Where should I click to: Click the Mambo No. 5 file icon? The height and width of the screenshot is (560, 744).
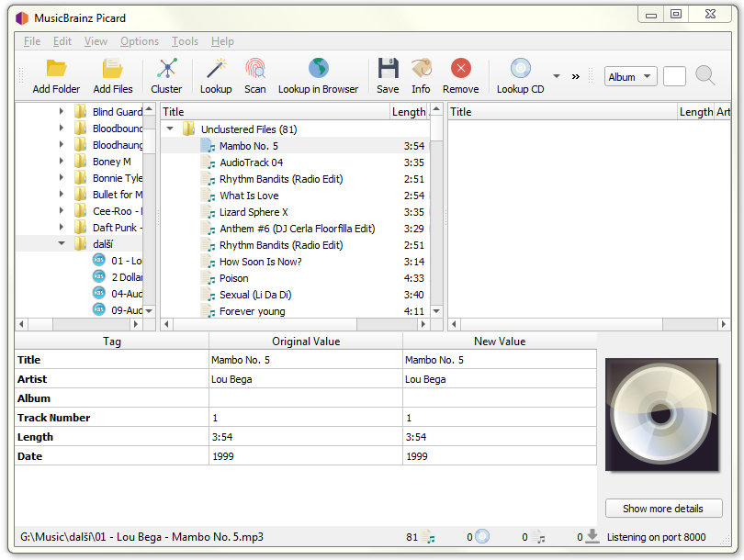(x=208, y=146)
